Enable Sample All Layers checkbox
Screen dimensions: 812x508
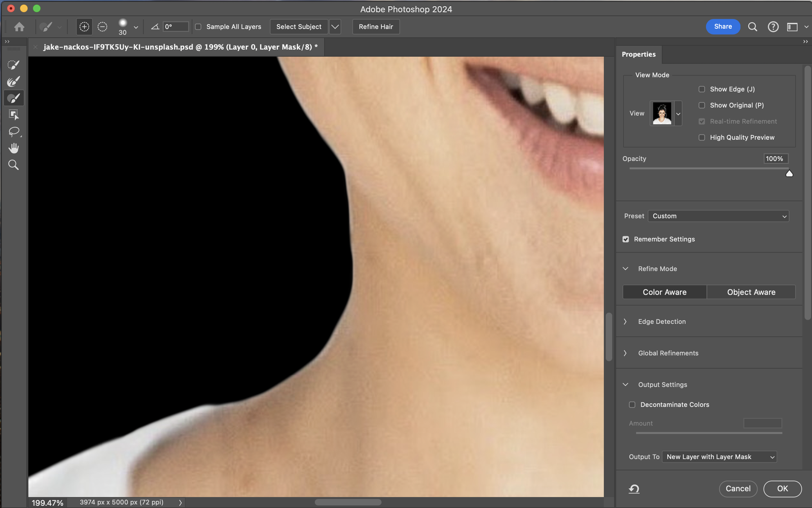pos(198,26)
